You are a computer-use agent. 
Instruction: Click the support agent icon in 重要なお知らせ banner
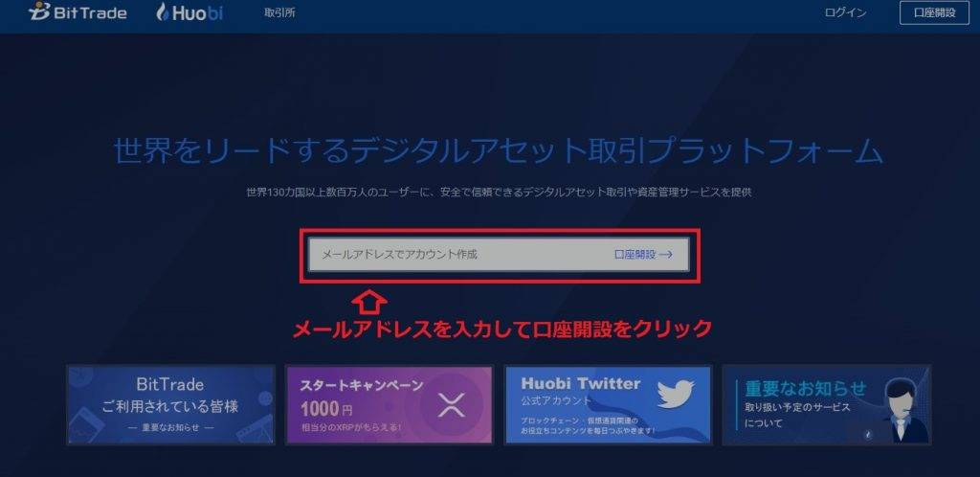pos(898,408)
